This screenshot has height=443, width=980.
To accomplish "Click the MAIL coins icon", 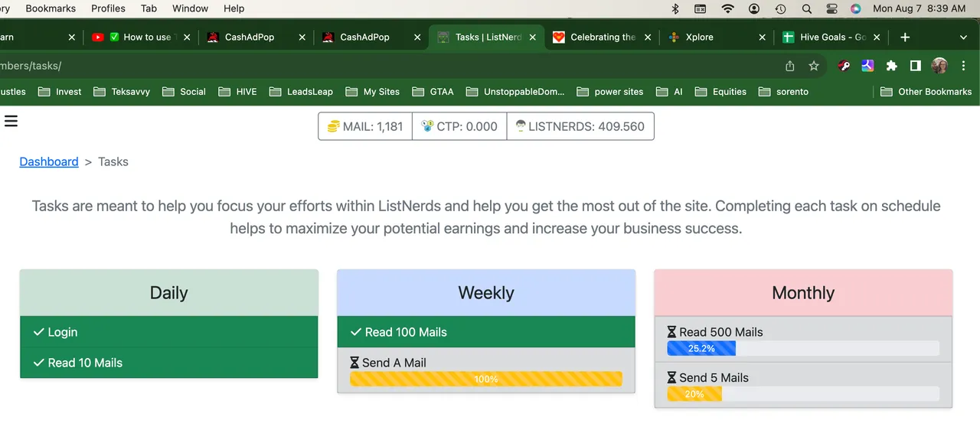I will [x=333, y=126].
